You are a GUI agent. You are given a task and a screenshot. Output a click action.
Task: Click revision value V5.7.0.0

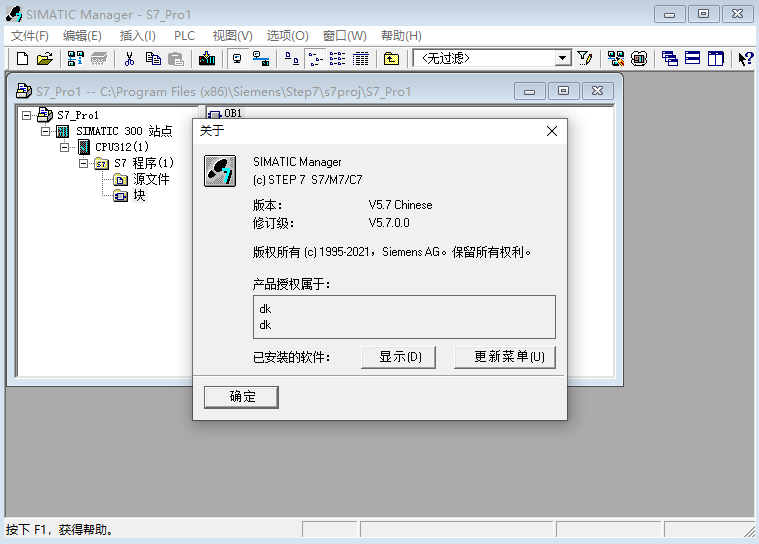[389, 223]
